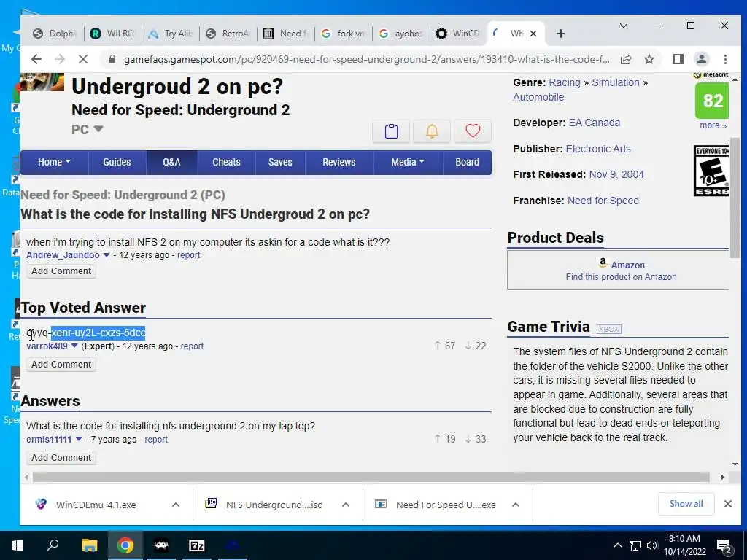Open the Reviews section
Viewport: 747px width, 560px height.
[x=338, y=162]
